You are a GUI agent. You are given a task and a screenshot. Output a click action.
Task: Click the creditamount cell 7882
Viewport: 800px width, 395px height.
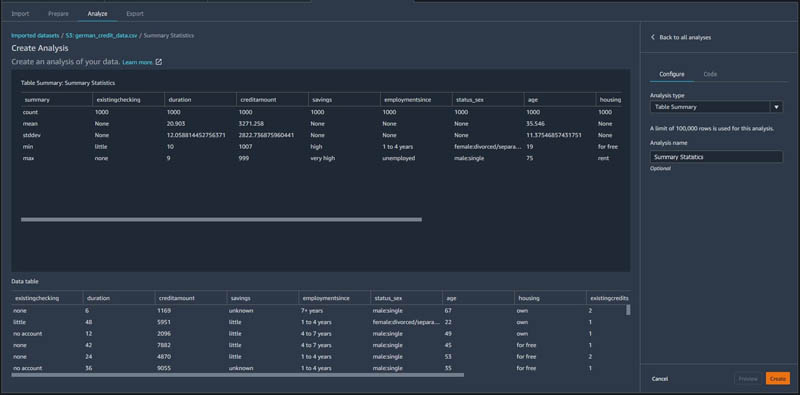tap(164, 345)
